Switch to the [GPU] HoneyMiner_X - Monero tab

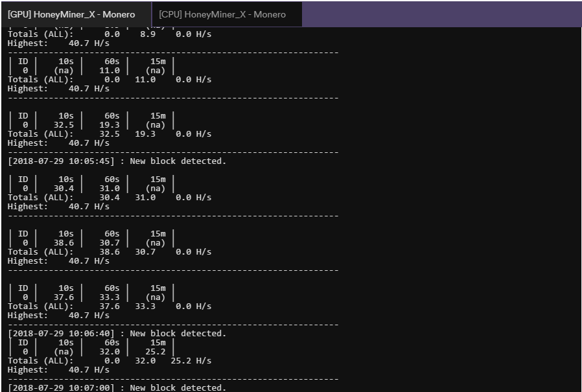[x=76, y=14]
